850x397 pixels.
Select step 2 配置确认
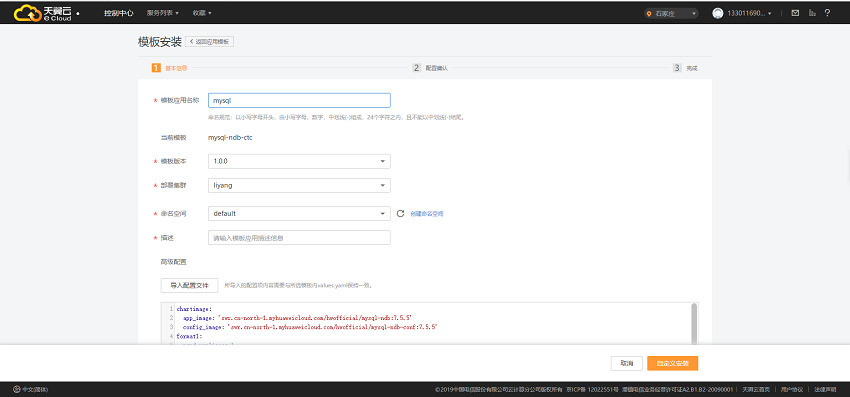pyautogui.click(x=430, y=68)
